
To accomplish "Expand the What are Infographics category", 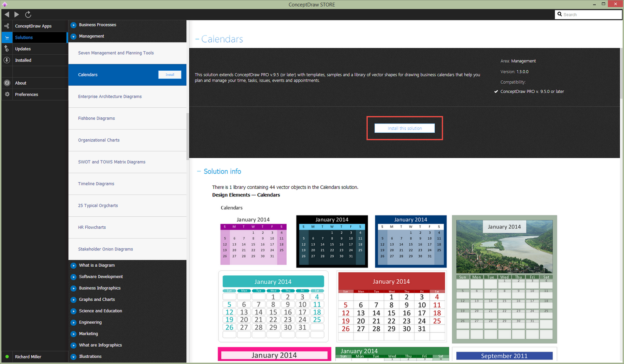I will pos(74,345).
